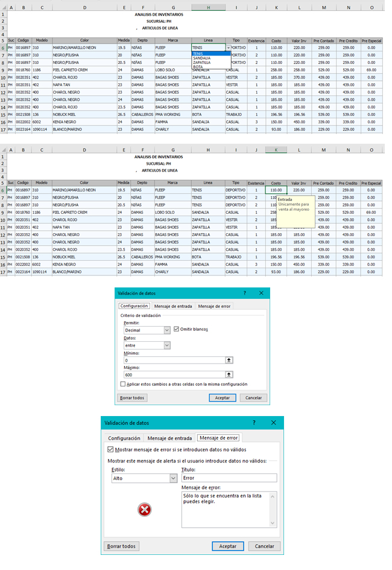Screen dimensions: 392x570
Task: Select row 9 header in dropdown spreadsheet
Action: coord(3,70)
